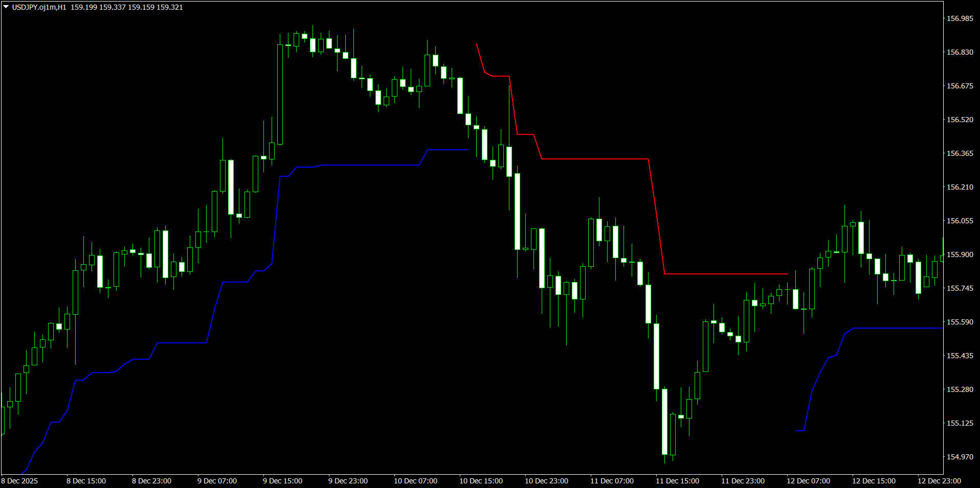Click the triangle arrow beside USDJPY.oj1m,H1
This screenshot has width=980, height=488.
tap(6, 7)
